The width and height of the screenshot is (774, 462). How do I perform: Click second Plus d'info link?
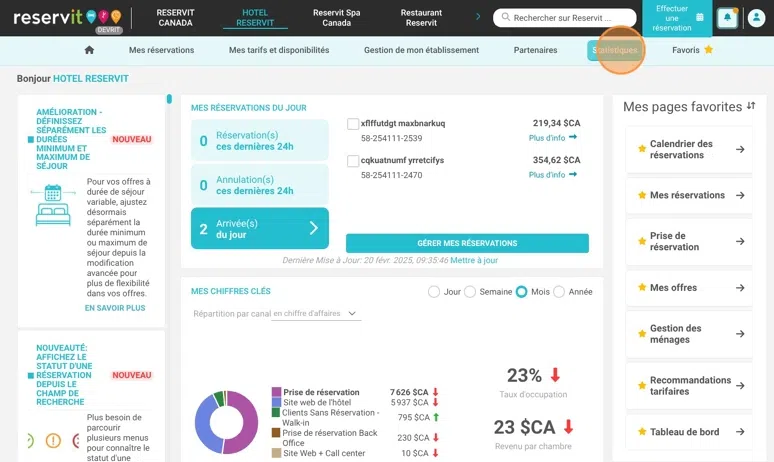[x=546, y=175]
